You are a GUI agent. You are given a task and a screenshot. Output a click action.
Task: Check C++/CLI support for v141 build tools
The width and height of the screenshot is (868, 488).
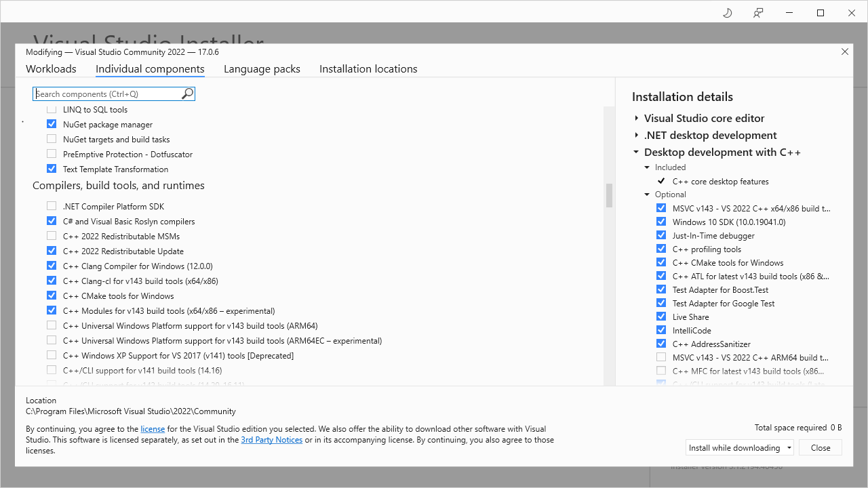click(52, 370)
